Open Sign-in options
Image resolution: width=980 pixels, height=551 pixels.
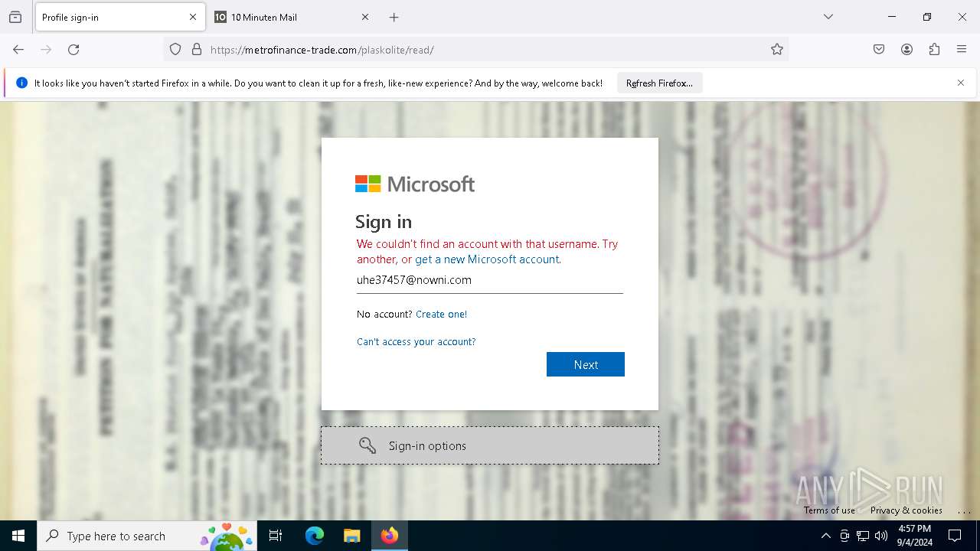pos(490,445)
